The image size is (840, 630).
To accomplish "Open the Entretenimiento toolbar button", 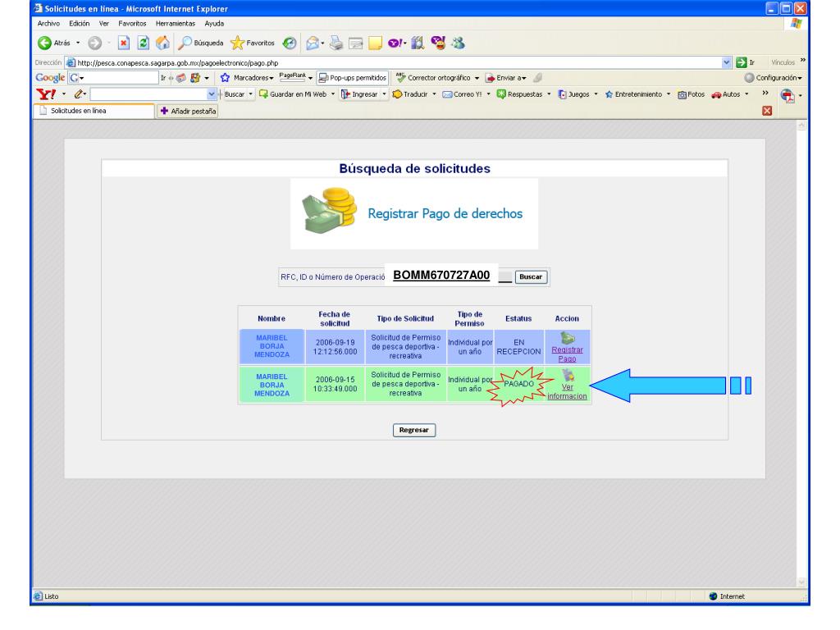I will pos(634,94).
